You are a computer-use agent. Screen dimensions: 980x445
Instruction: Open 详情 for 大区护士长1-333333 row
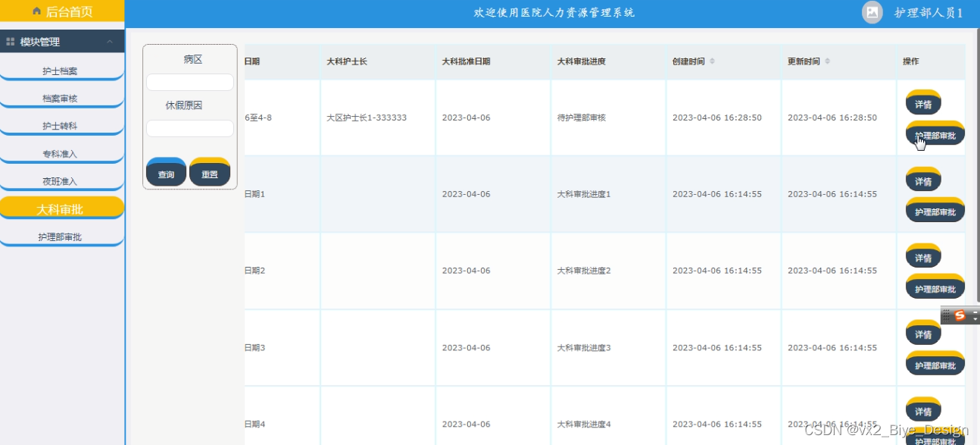(x=923, y=102)
